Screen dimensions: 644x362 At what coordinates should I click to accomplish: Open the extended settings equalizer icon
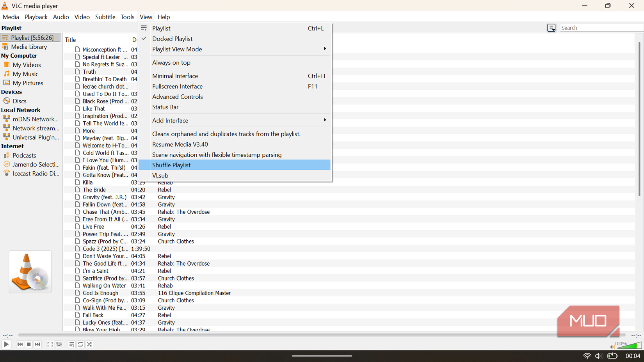pos(59,344)
